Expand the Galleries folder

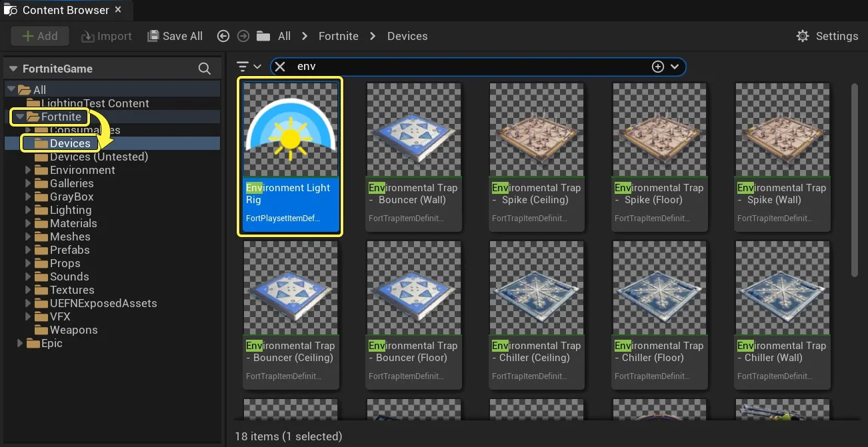(28, 183)
